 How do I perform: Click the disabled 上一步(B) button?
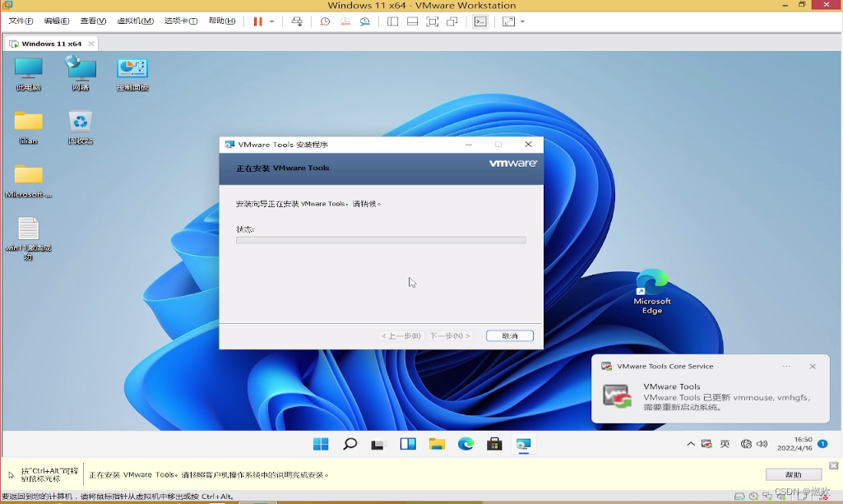coord(401,335)
